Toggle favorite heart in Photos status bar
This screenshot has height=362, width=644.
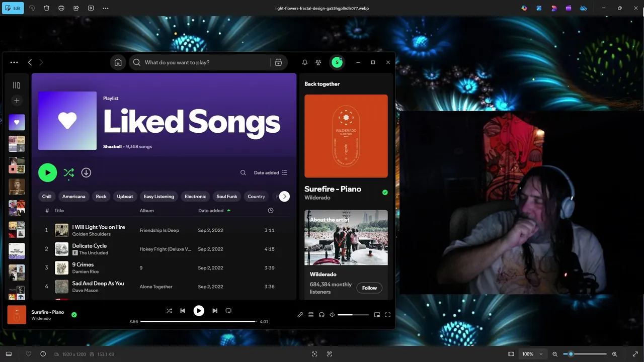(x=28, y=354)
